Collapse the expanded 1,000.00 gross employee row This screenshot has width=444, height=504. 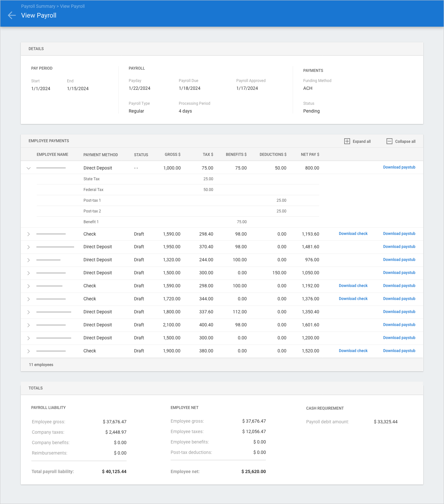pyautogui.click(x=29, y=168)
